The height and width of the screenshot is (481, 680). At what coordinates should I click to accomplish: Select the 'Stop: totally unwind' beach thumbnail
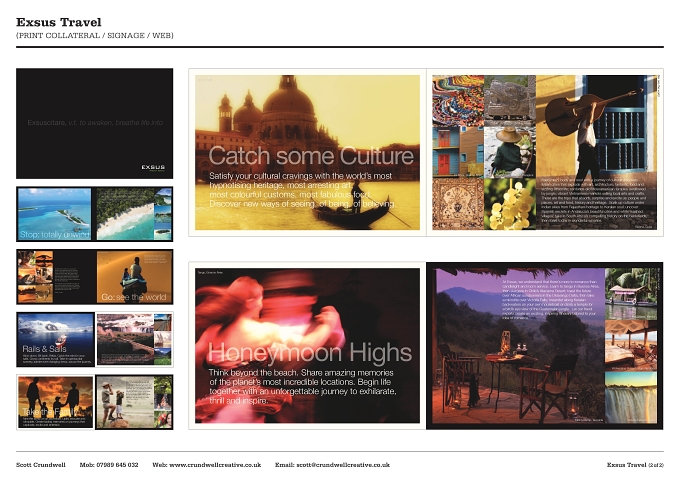[x=55, y=214]
